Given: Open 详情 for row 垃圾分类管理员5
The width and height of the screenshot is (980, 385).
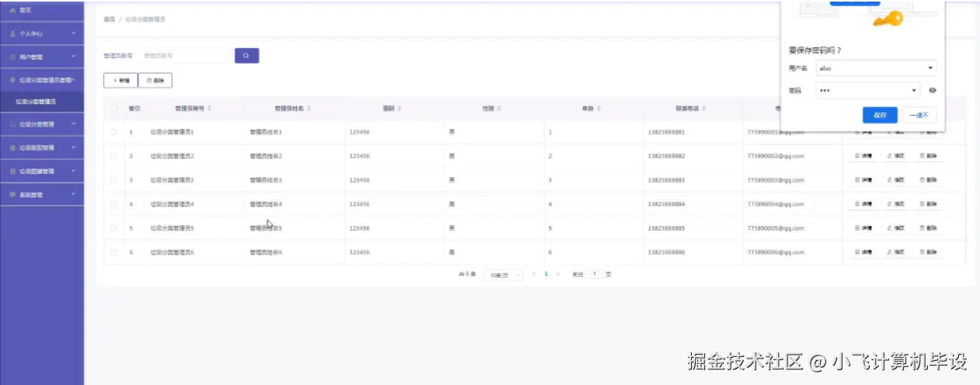Looking at the screenshot, I should coord(863,228).
